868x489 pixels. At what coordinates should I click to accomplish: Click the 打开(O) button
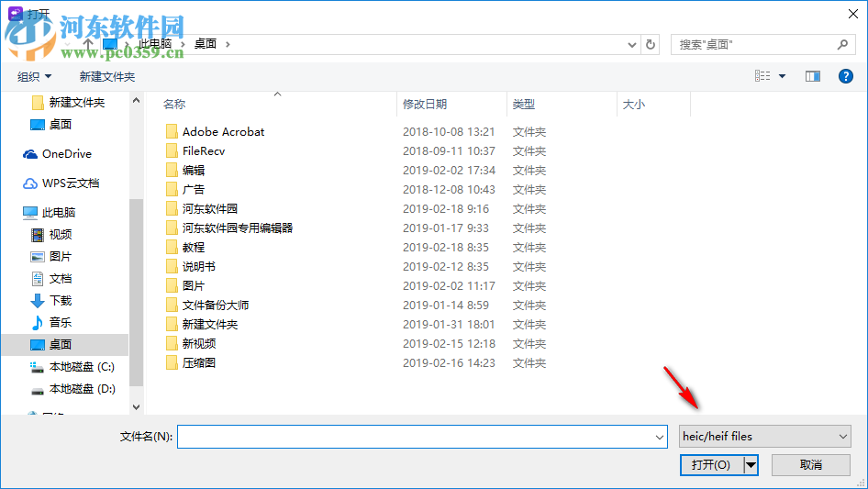point(711,465)
